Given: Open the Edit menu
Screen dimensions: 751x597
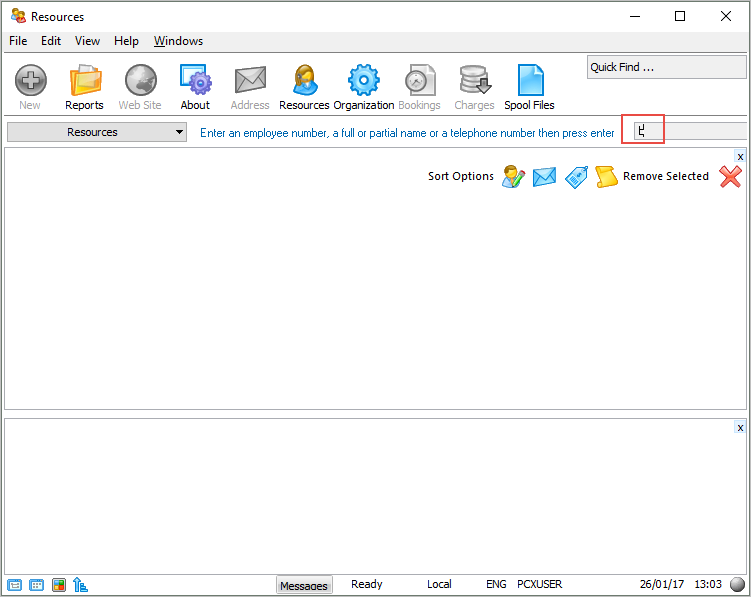Looking at the screenshot, I should [x=51, y=41].
